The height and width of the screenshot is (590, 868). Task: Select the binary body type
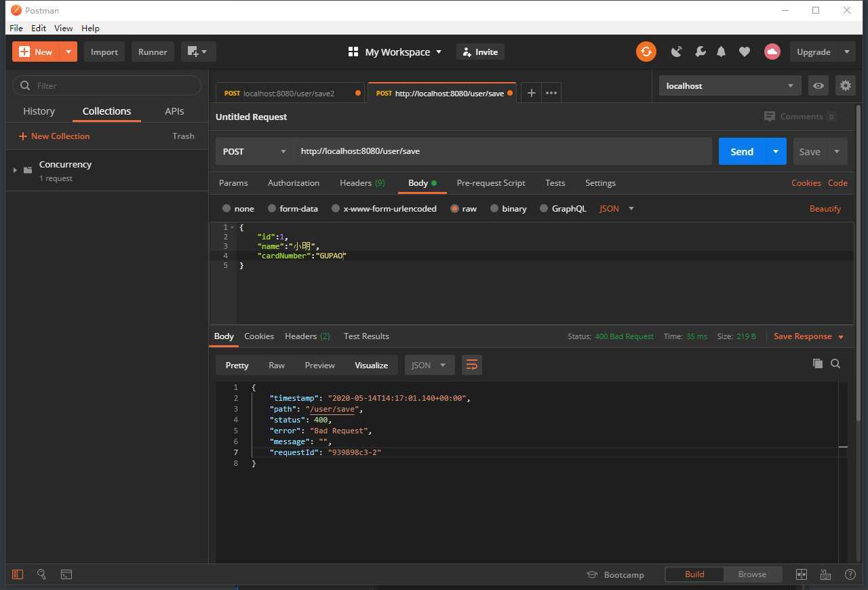[x=508, y=208]
